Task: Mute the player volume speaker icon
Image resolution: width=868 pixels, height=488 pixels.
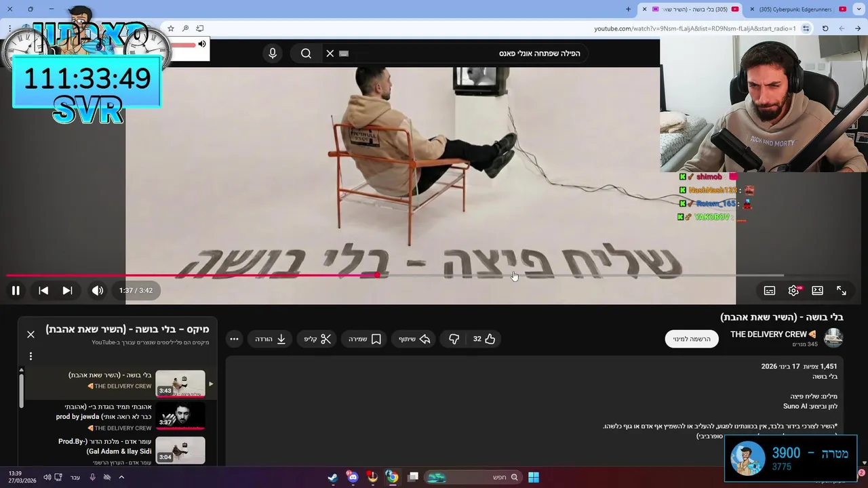Action: pos(98,290)
